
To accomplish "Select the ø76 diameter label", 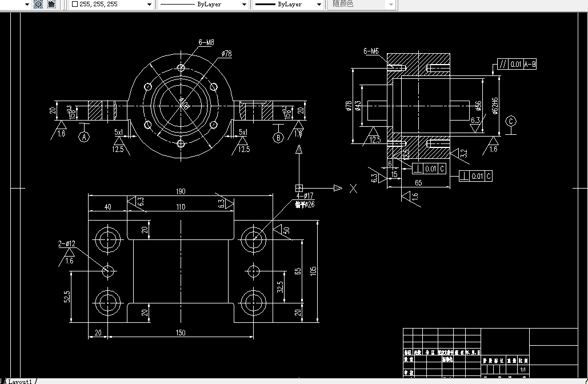I will 226,54.
